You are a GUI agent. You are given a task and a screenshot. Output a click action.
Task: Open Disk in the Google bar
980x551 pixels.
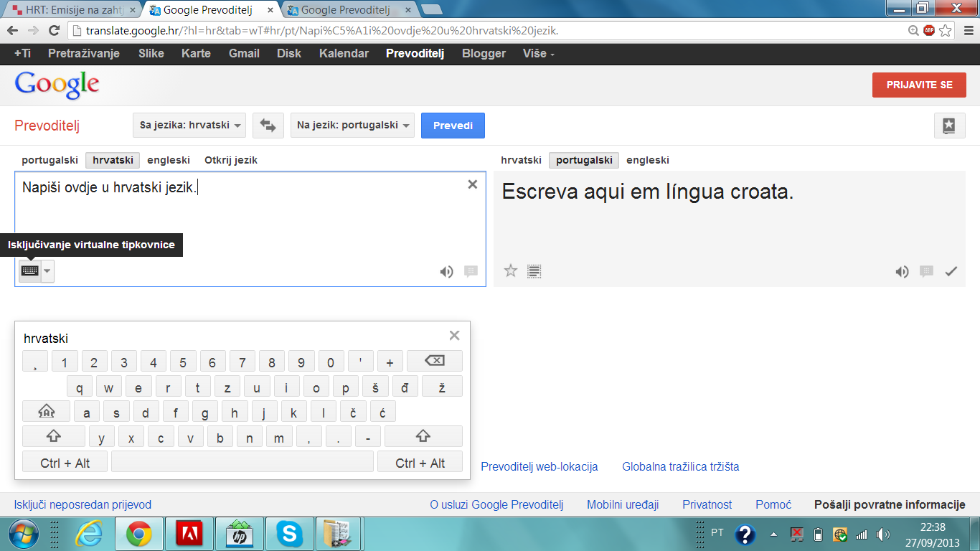[289, 54]
